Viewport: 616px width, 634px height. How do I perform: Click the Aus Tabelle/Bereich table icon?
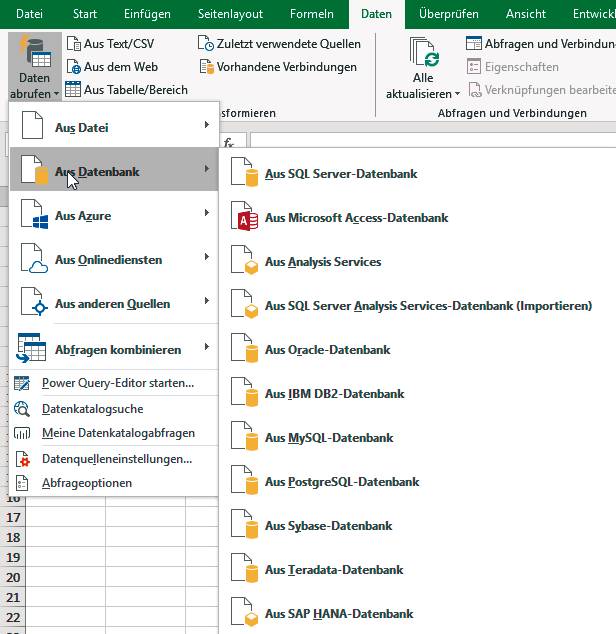tap(73, 89)
